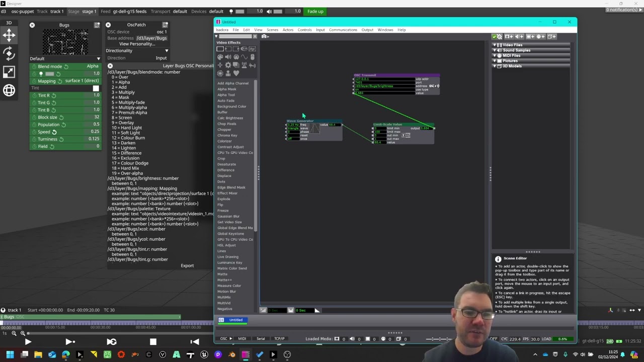This screenshot has width=644, height=362.
Task: Click the OSC status indicator in Isadora
Action: pyautogui.click(x=224, y=339)
